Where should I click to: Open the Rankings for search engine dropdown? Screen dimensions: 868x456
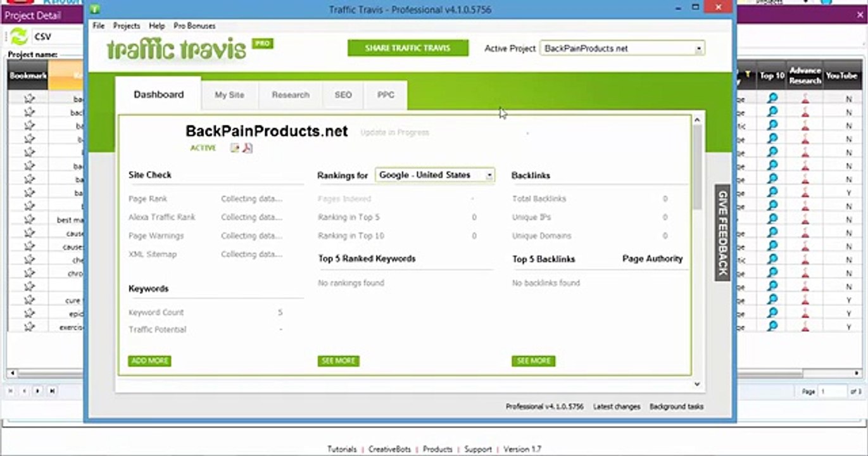tap(489, 175)
